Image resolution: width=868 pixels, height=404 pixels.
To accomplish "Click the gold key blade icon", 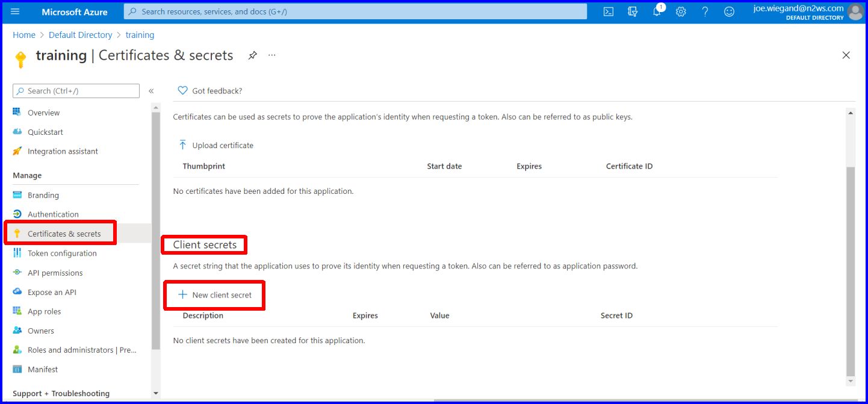I will pyautogui.click(x=20, y=59).
